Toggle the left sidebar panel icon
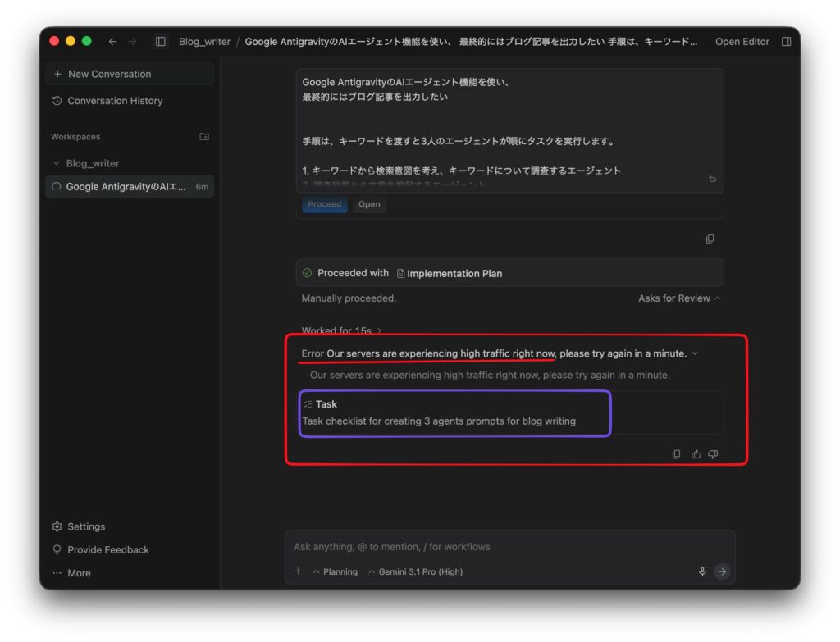 point(161,42)
